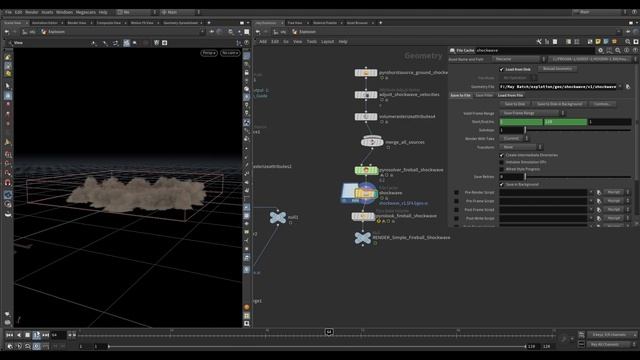Click the Controls... button
640x360 pixels.
click(602, 104)
